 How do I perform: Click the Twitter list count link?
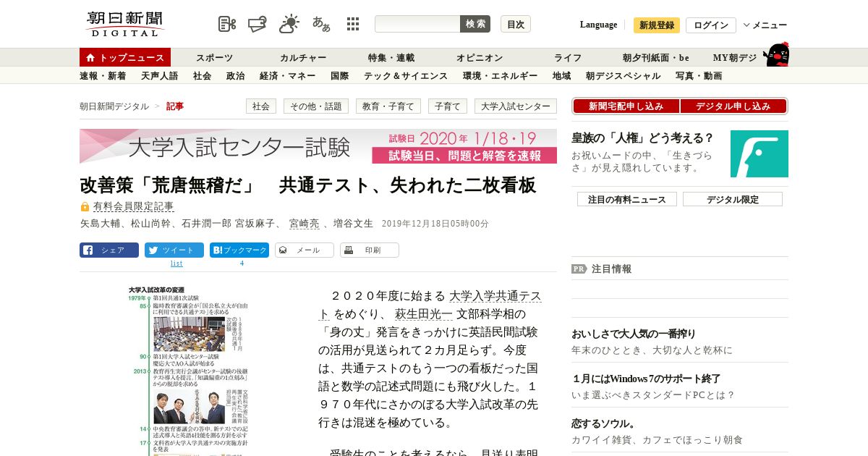click(x=176, y=263)
